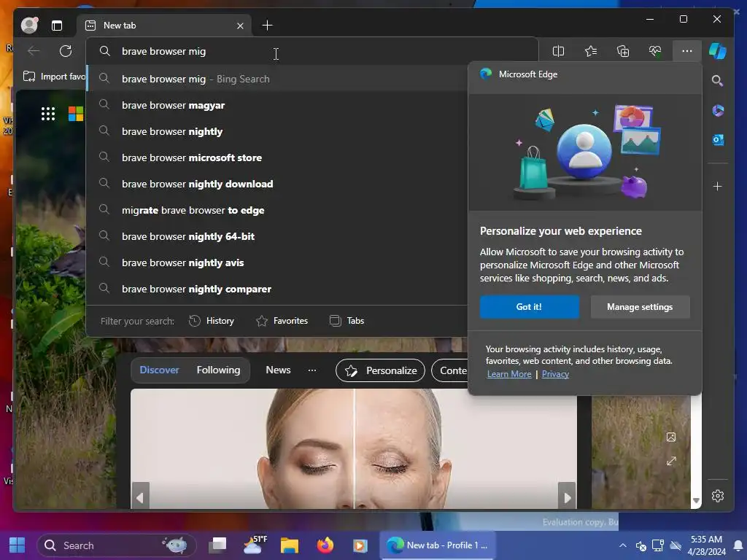
Task: Open the taskbar clock and date
Action: click(706, 545)
